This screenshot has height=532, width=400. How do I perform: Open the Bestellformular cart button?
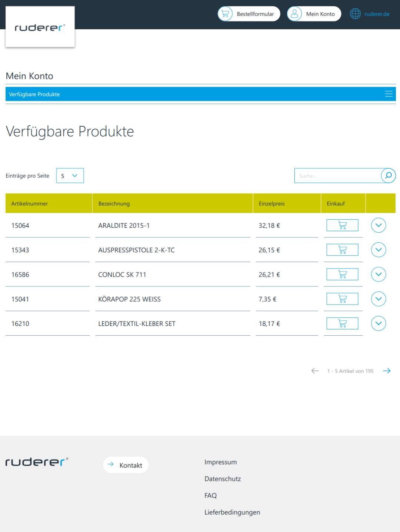pos(249,14)
